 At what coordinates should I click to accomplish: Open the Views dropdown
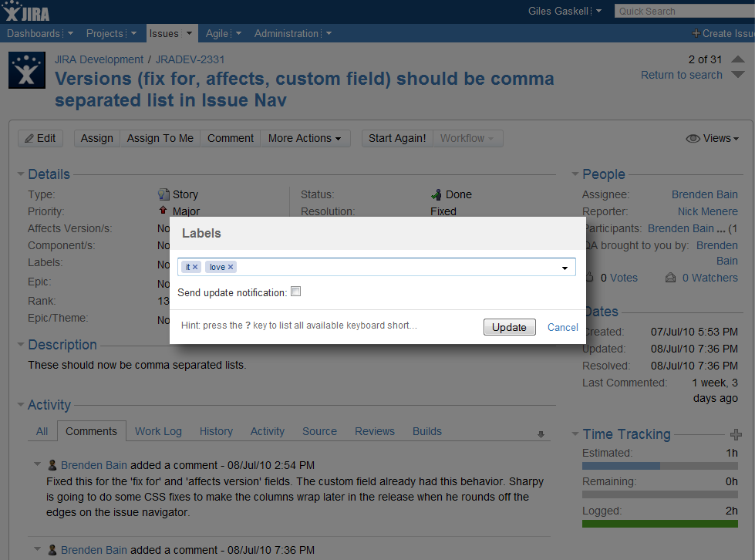[x=712, y=138]
